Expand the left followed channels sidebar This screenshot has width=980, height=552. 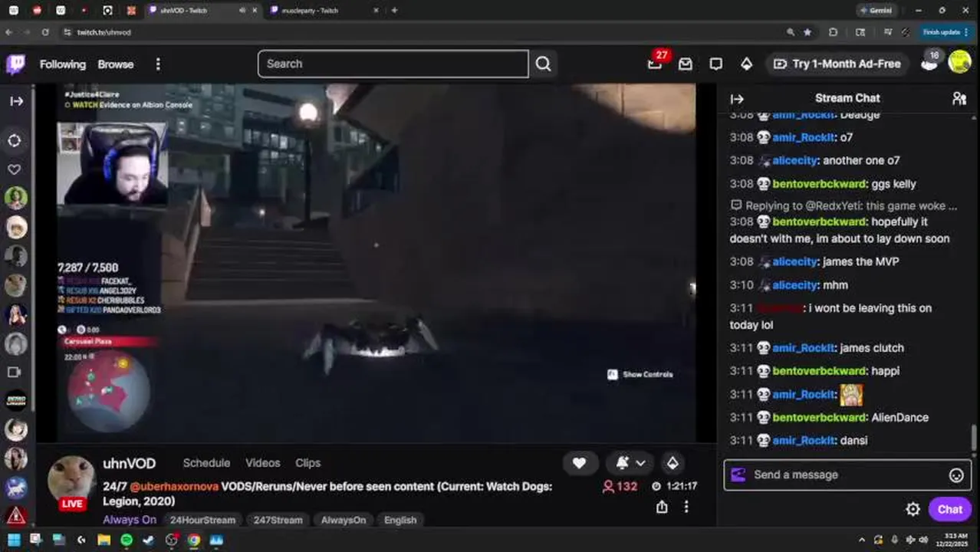tap(16, 101)
